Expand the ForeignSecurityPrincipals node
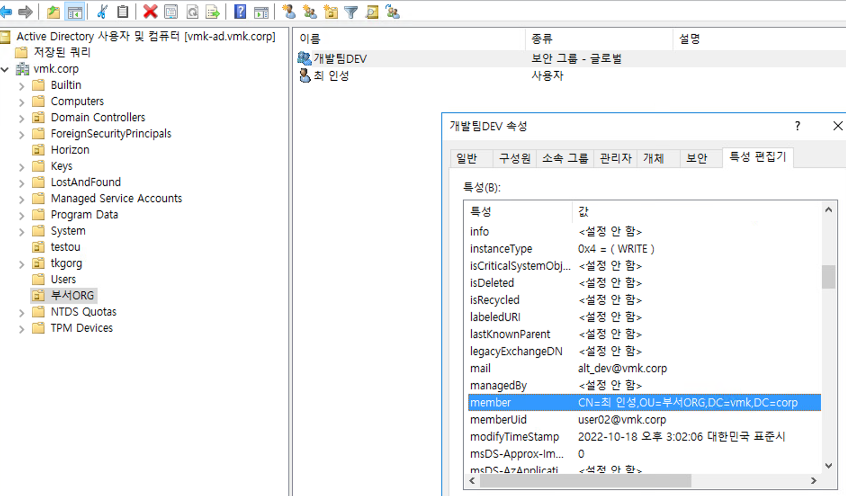The image size is (846, 496). 22,134
